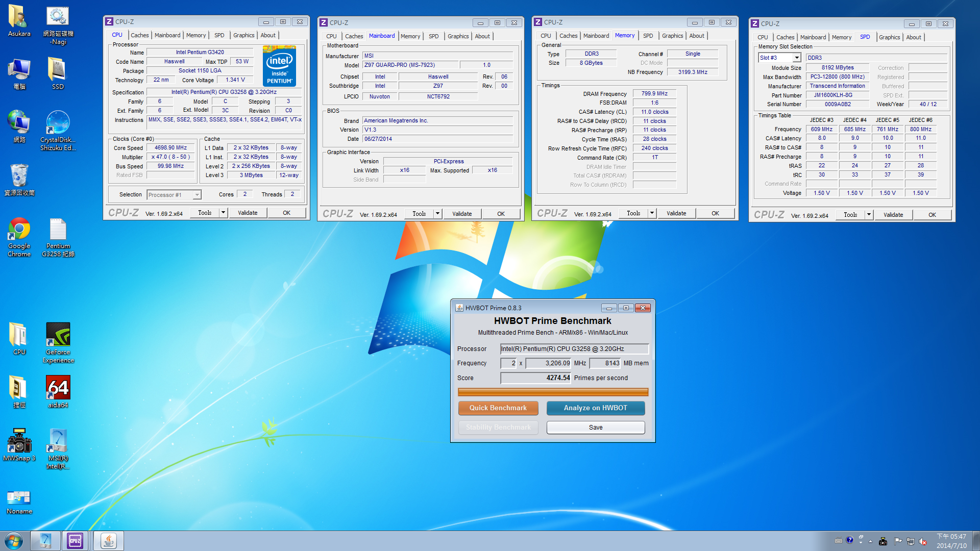
Task: Click the HWBOT Prime title bar icon
Action: click(x=459, y=308)
